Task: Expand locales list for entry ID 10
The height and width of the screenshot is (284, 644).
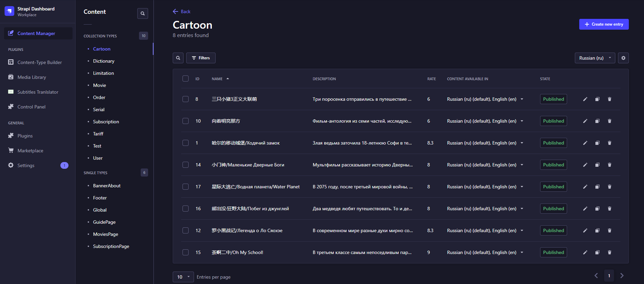Action: [x=522, y=121]
